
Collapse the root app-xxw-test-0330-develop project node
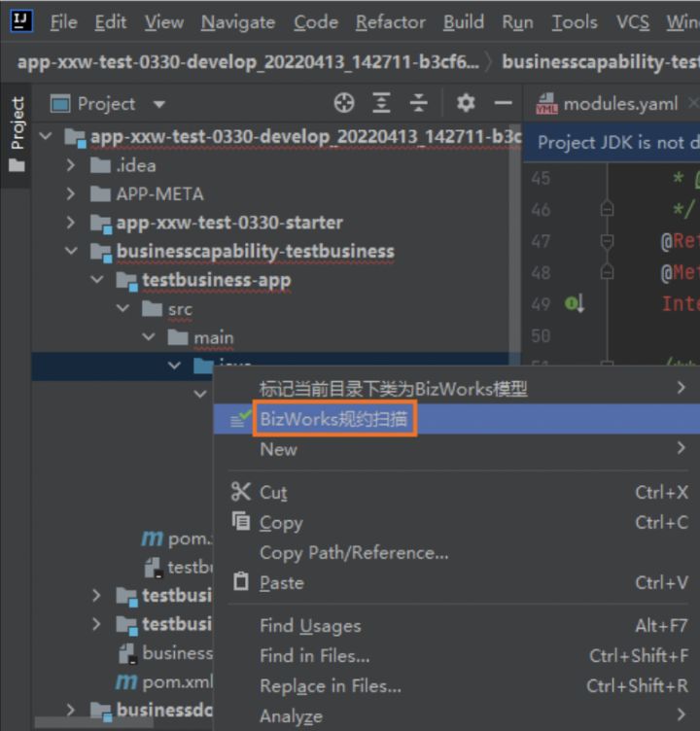(x=46, y=136)
